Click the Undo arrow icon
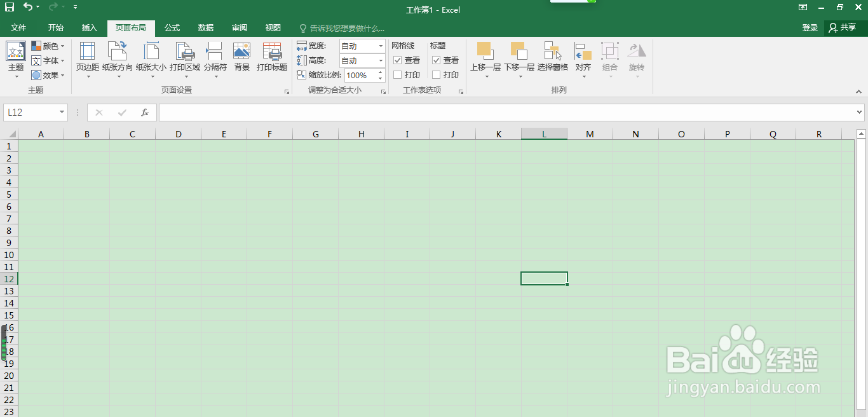868x417 pixels. click(28, 7)
